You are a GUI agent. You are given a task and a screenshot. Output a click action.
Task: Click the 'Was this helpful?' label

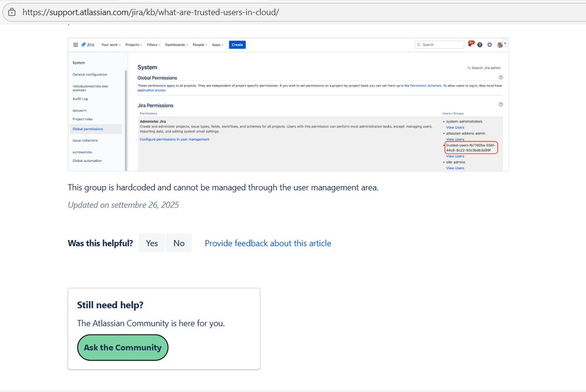(x=100, y=243)
